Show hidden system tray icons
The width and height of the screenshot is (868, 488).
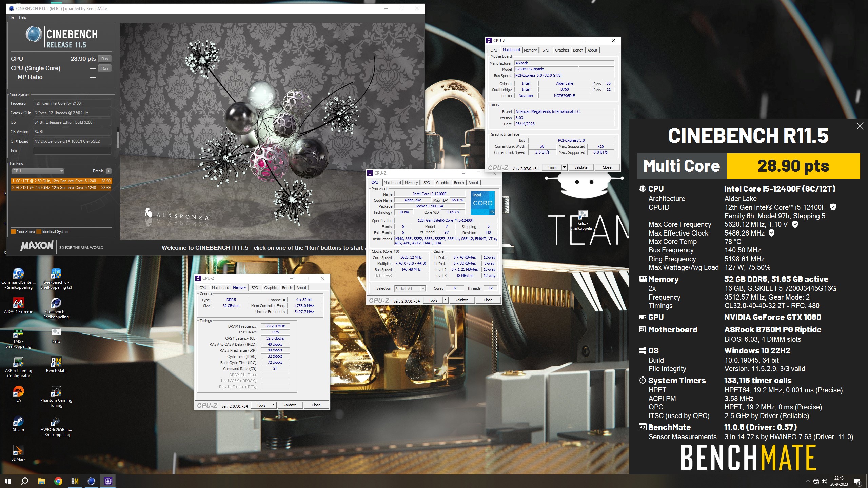click(808, 481)
